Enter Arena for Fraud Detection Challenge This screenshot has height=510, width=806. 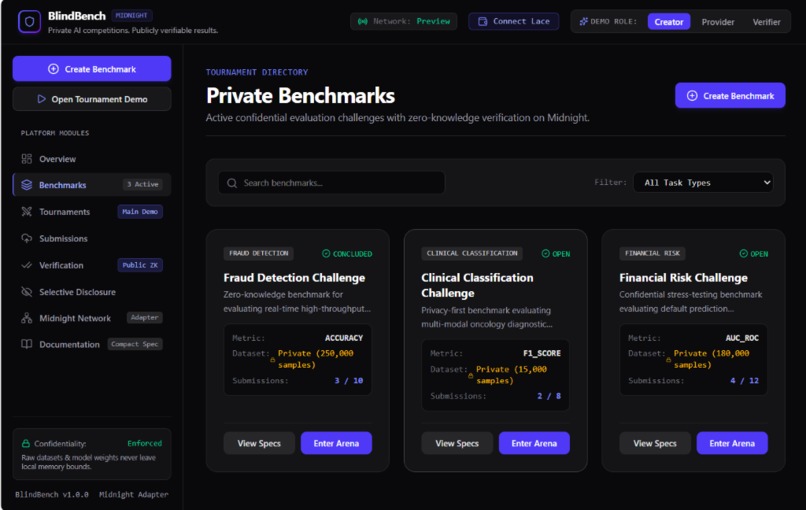[336, 443]
